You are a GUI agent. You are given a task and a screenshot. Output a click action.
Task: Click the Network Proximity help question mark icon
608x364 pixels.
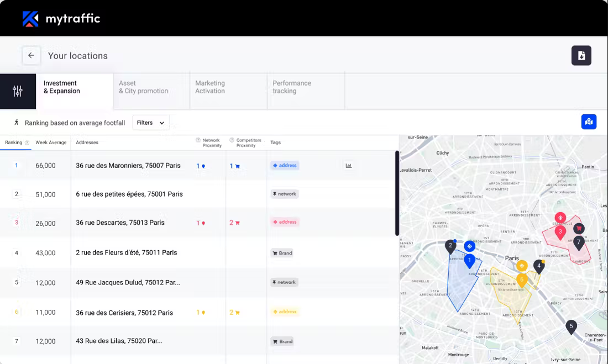click(197, 140)
